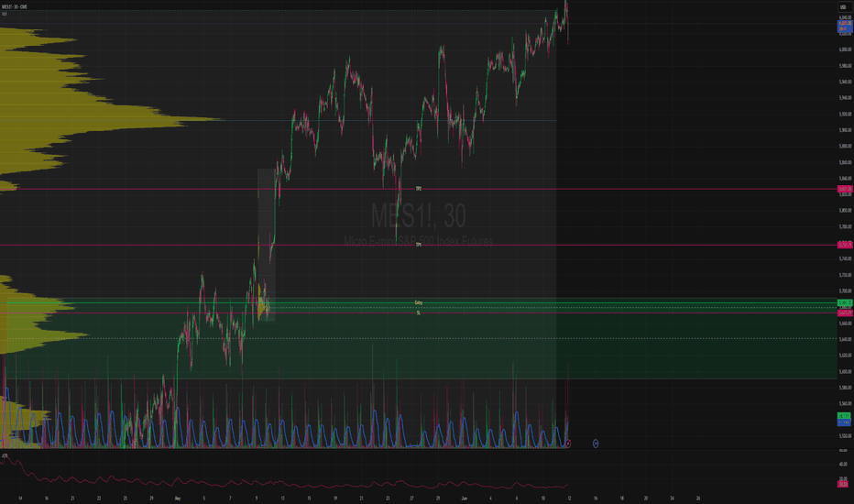Click the MES1! 30 CME symbol title

(x=15, y=6)
